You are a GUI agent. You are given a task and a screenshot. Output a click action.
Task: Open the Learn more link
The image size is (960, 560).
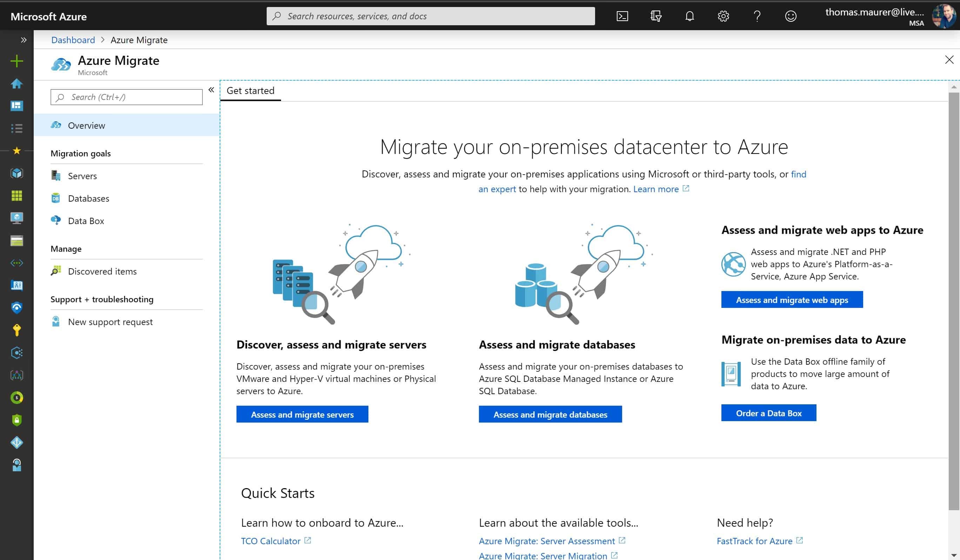(x=661, y=189)
